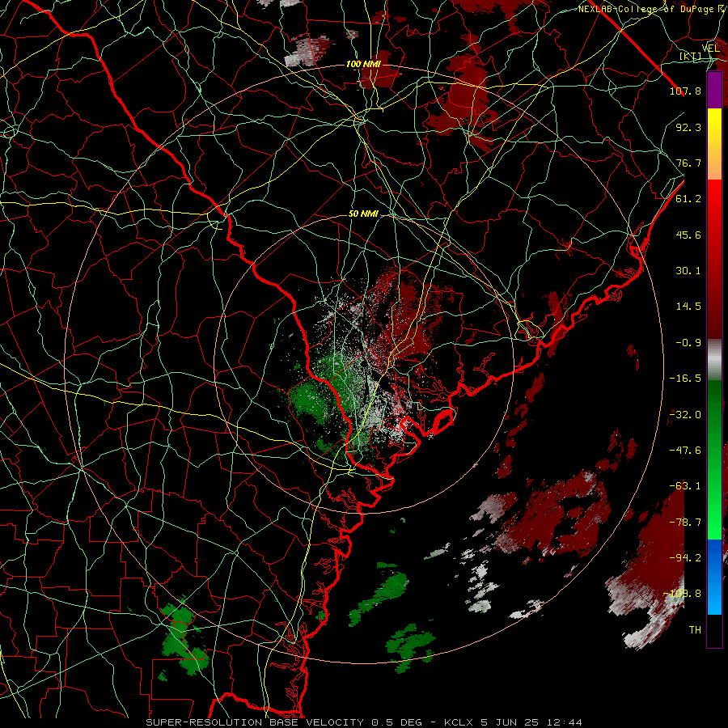Click the 61.2 value on velocity scale
The height and width of the screenshot is (728, 728).
pyautogui.click(x=688, y=198)
